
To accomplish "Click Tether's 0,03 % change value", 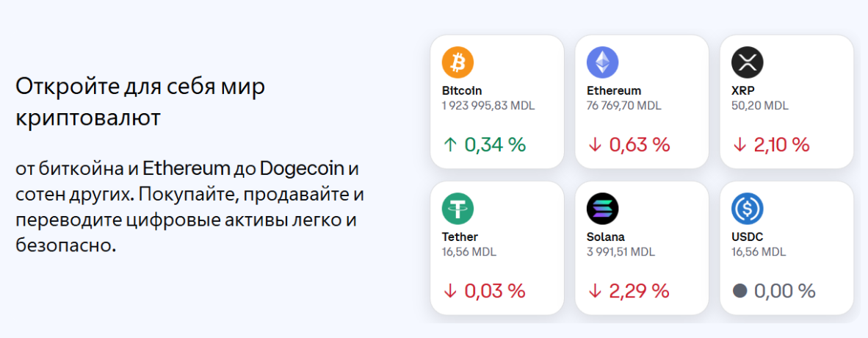I will pos(494,291).
